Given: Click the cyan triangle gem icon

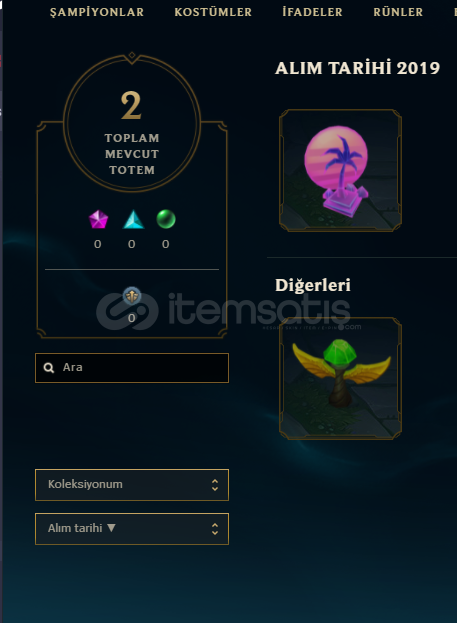Looking at the screenshot, I should (134, 219).
